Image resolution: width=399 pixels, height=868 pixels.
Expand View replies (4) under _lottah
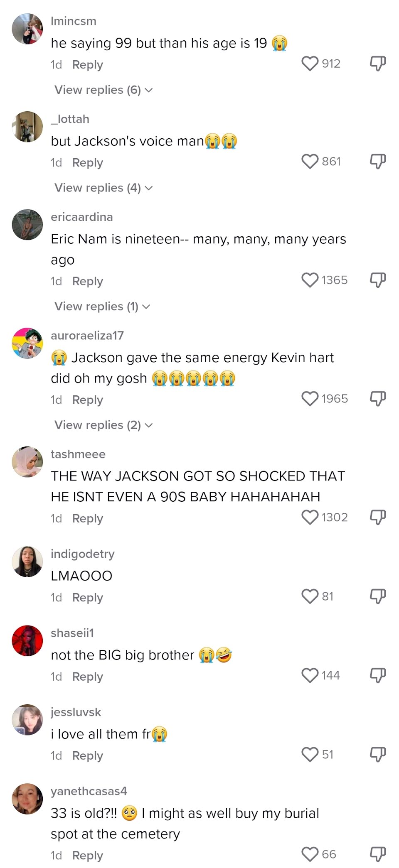click(x=103, y=188)
